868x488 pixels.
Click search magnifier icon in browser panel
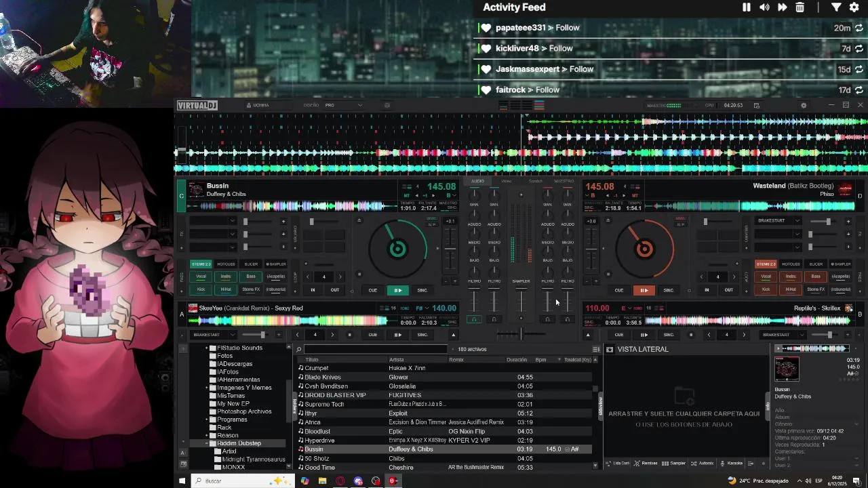point(298,349)
